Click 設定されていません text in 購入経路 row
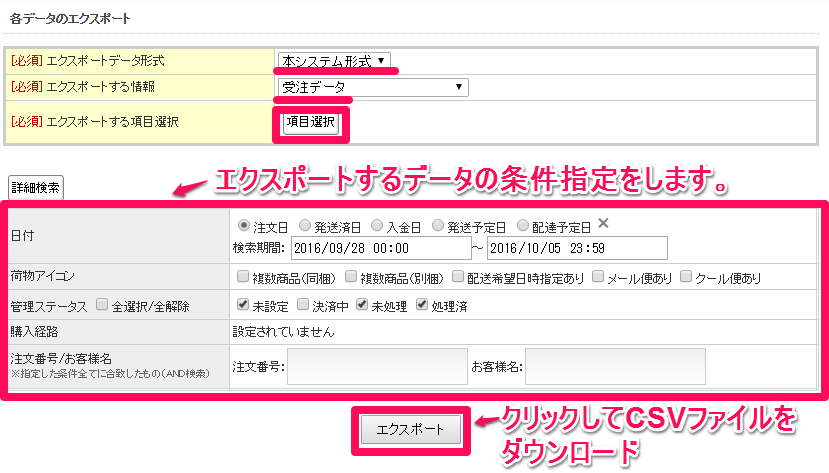 283,332
